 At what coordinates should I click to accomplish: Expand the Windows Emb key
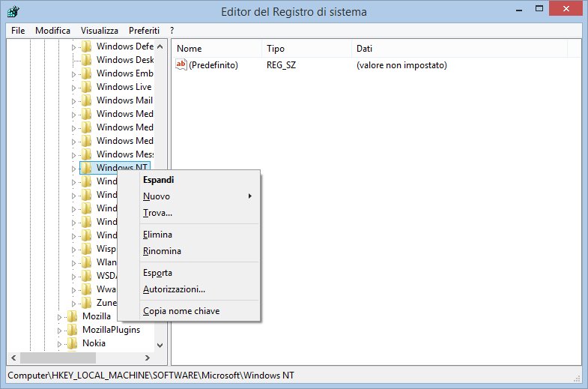73,74
